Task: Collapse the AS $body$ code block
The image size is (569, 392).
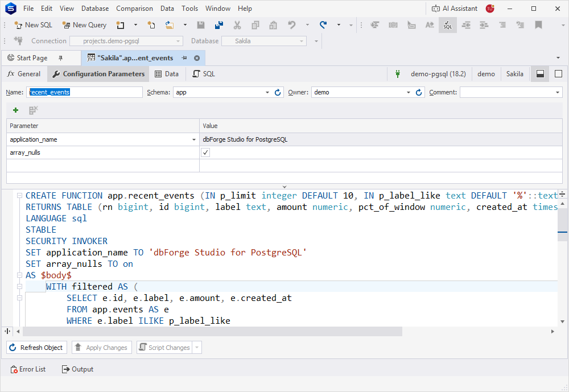Action: [x=19, y=275]
